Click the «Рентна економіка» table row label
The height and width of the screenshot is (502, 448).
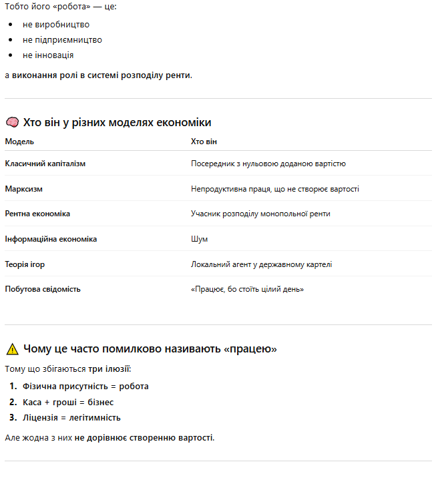37,214
